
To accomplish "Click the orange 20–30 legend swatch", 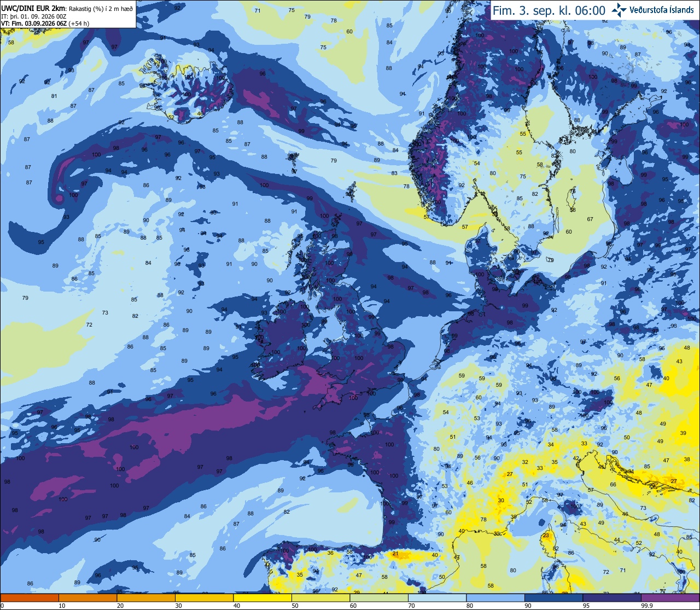I will [146, 597].
